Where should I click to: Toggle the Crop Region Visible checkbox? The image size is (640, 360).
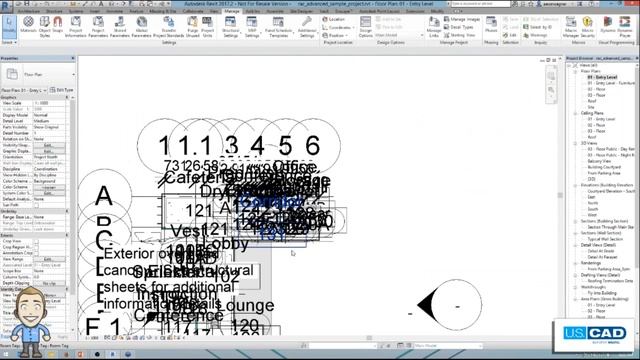pos(36,247)
